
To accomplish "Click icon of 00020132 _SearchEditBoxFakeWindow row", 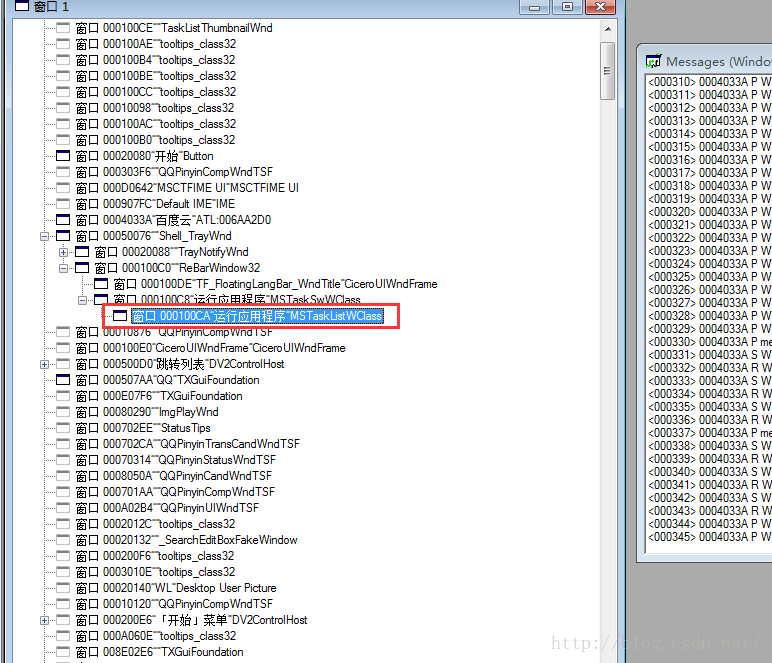I will [x=63, y=540].
